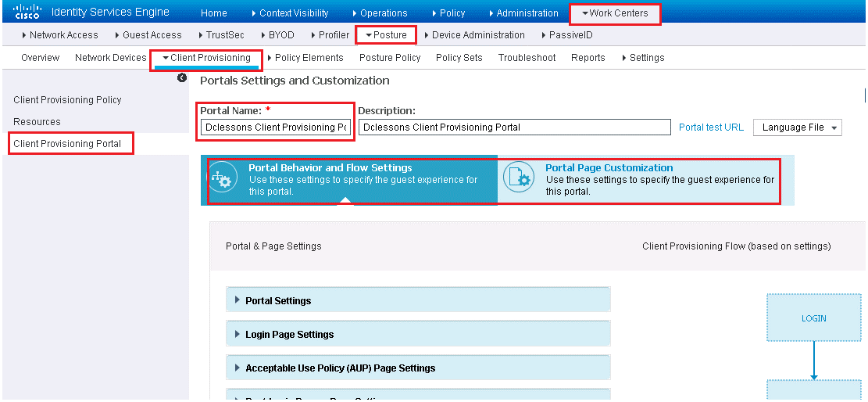This screenshot has width=868, height=402.
Task: Open the Policy Elements tab
Action: tap(305, 58)
